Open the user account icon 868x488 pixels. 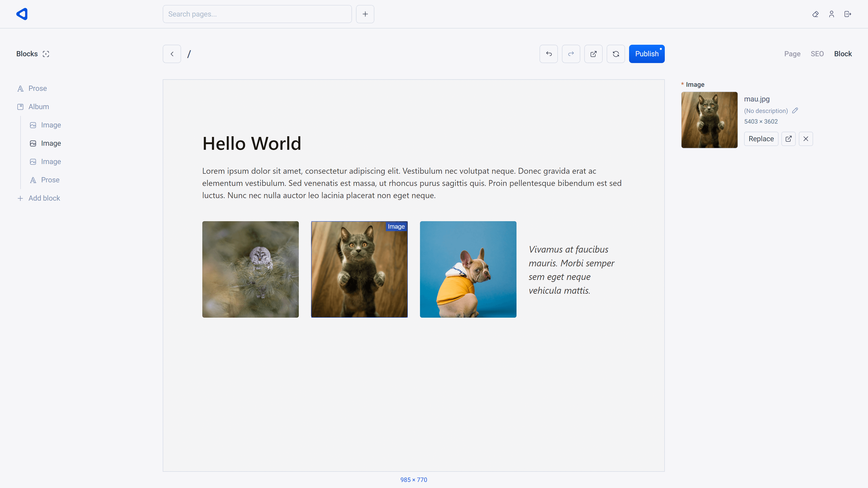[x=832, y=14]
